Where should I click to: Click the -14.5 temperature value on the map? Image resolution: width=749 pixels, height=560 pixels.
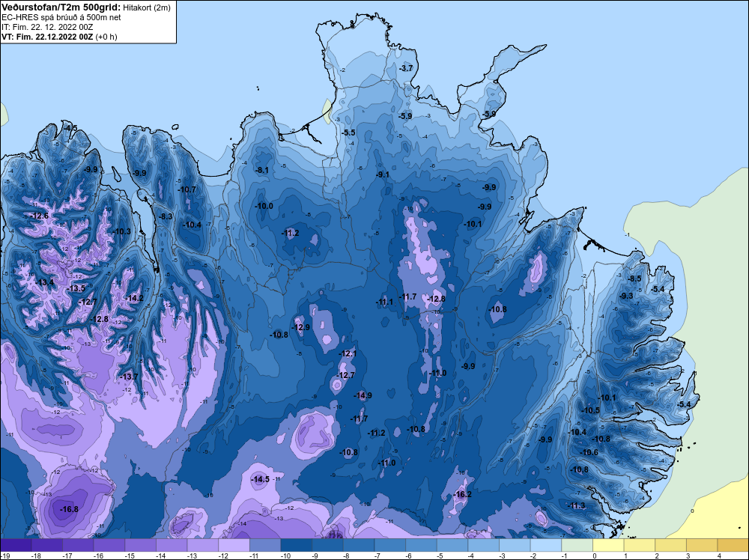pyautogui.click(x=261, y=479)
